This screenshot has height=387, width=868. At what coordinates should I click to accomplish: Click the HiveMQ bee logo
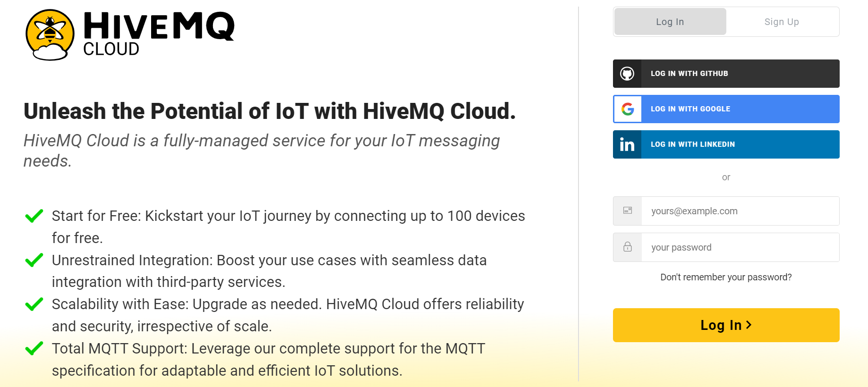tap(50, 34)
